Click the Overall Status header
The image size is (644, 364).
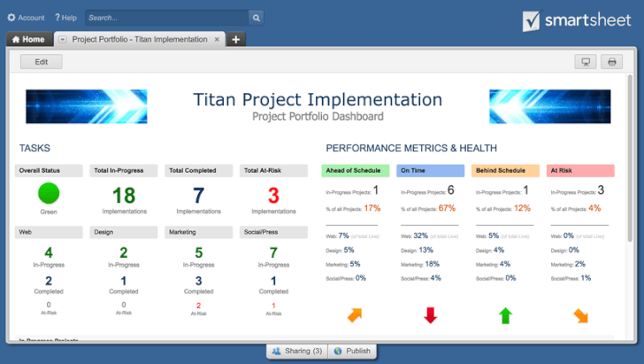click(x=49, y=171)
